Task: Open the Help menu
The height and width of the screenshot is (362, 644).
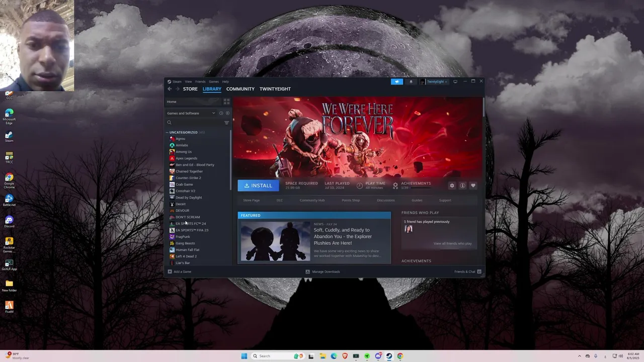Action: point(225,81)
